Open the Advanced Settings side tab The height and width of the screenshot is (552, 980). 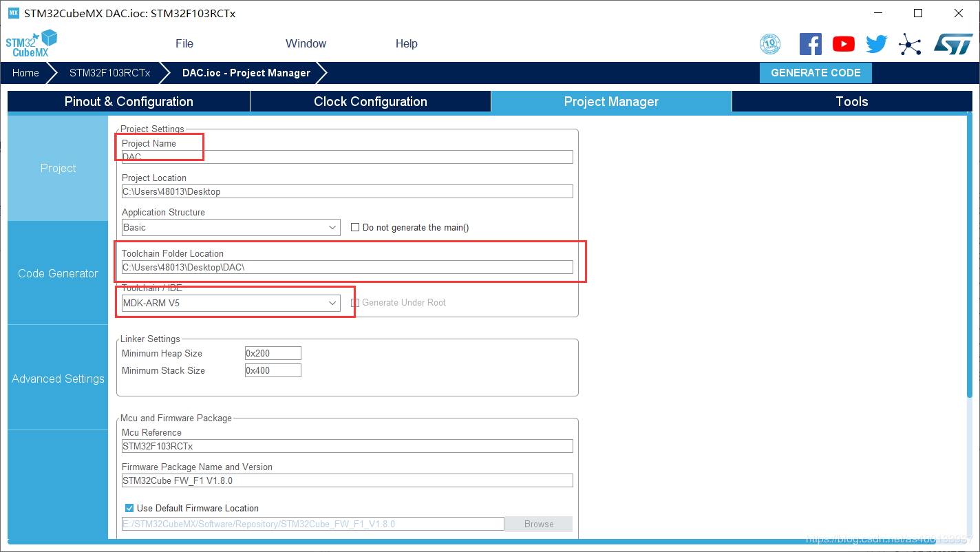point(58,379)
